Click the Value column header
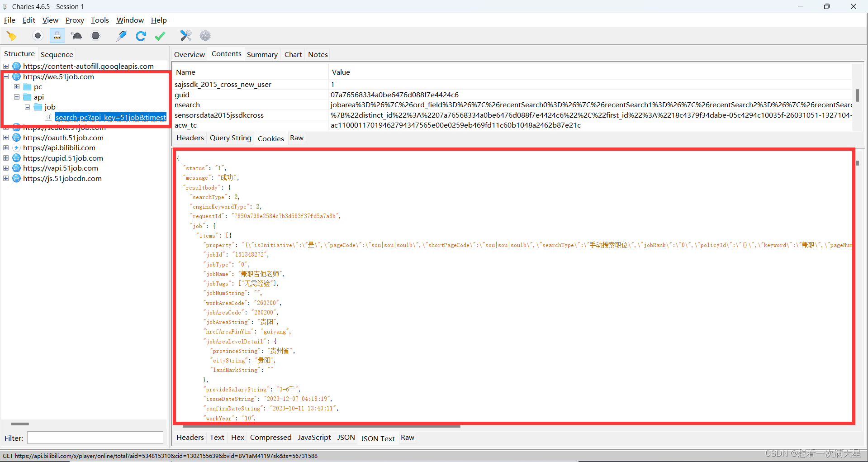 pos(590,72)
